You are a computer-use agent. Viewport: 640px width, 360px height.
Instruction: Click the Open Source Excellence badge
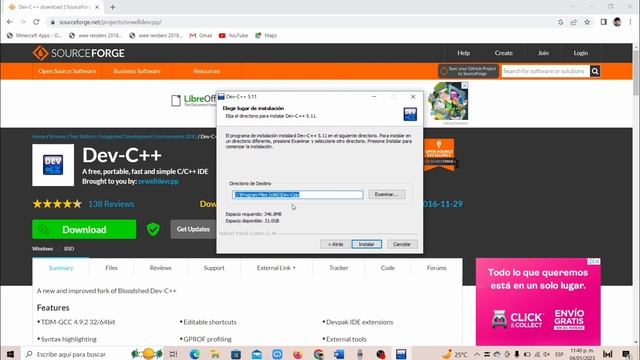point(439,154)
